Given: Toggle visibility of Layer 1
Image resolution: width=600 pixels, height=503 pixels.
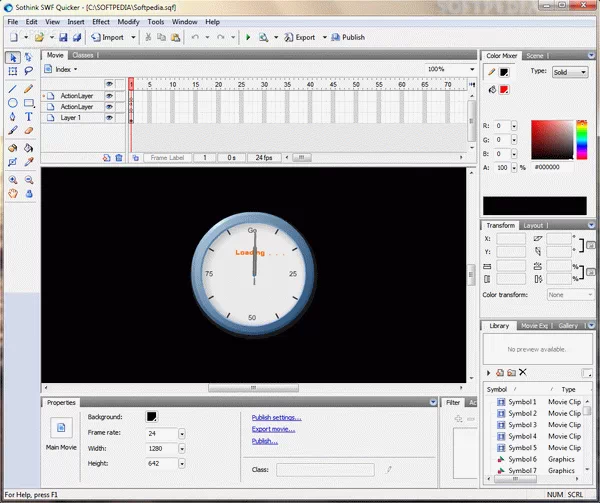Looking at the screenshot, I should [110, 117].
